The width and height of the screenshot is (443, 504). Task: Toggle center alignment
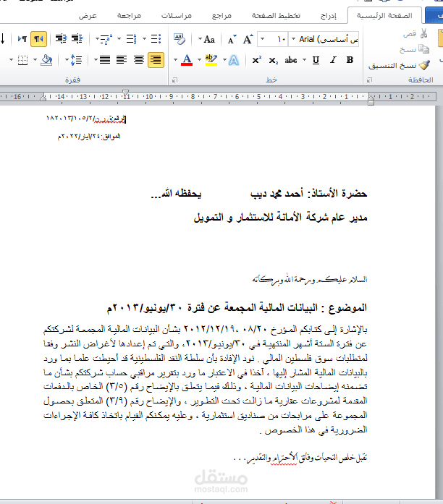click(x=139, y=60)
